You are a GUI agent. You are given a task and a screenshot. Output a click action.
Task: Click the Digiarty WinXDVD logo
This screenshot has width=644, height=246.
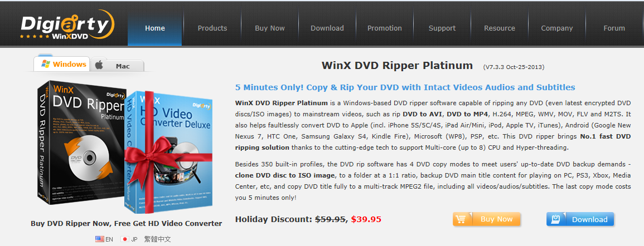coord(67,26)
